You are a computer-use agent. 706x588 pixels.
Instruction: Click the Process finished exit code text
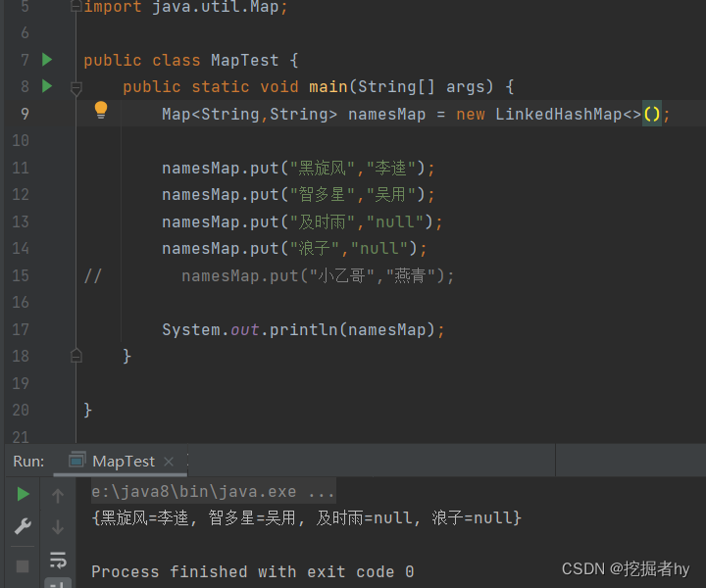252,571
